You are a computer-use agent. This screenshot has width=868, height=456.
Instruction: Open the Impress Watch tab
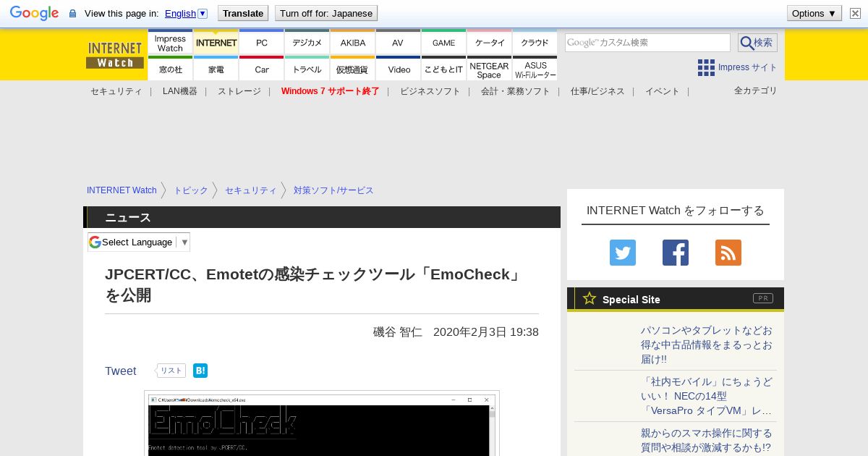[171, 43]
